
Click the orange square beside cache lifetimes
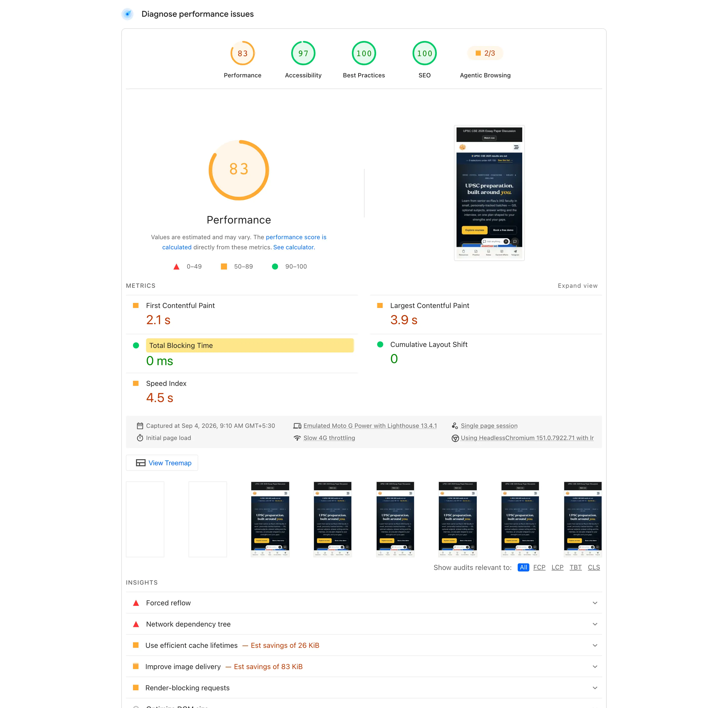coord(136,645)
